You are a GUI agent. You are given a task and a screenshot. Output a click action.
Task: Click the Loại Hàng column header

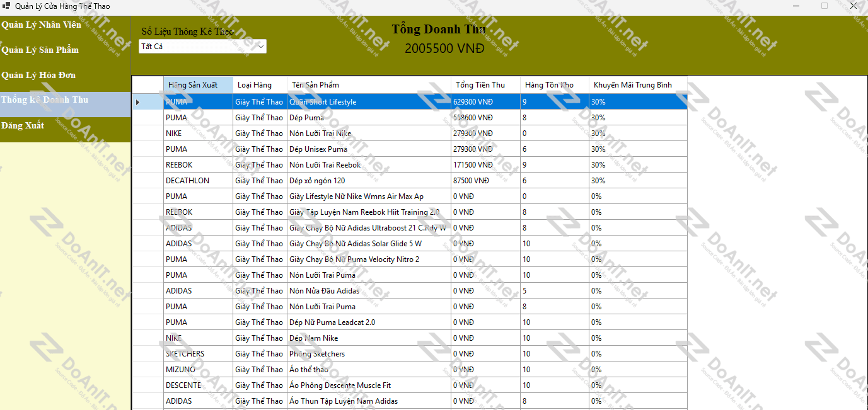coord(260,85)
